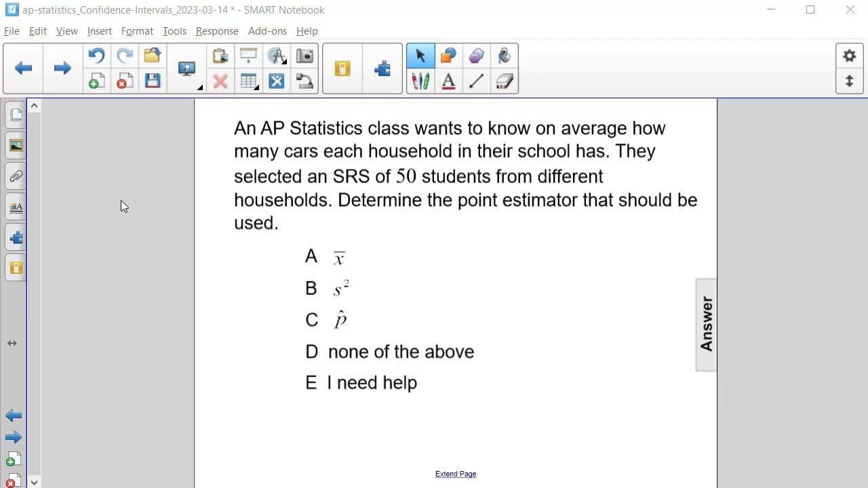Click the sidebar move left-right arrow
Viewport: 868px width, 488px height.
[12, 344]
